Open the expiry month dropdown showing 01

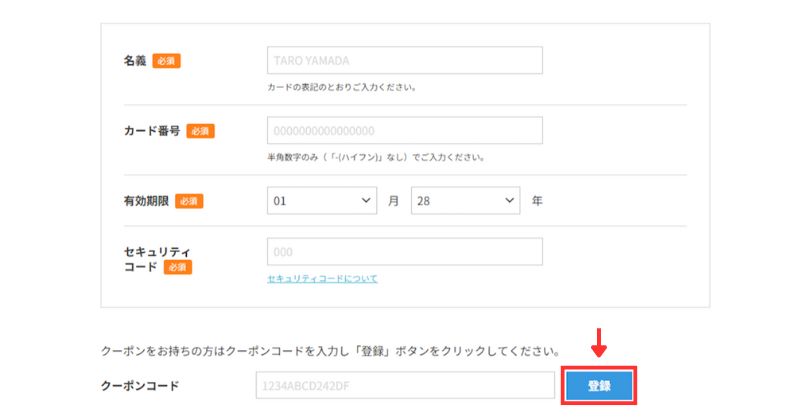322,201
